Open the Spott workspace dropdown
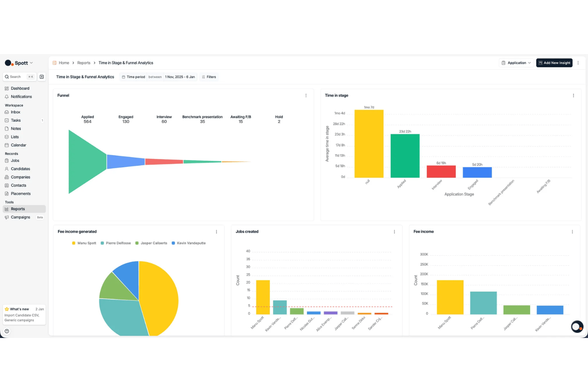The width and height of the screenshot is (588, 392). pos(19,63)
